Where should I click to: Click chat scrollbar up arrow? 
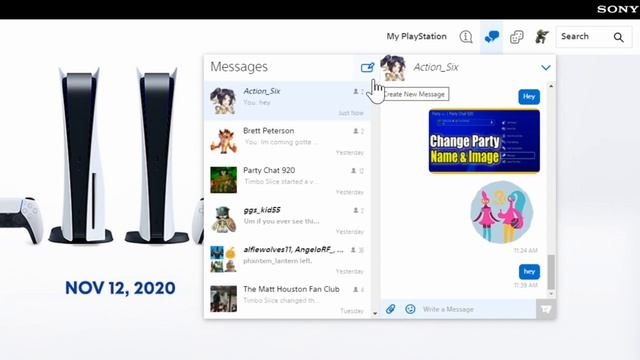pos(551,86)
